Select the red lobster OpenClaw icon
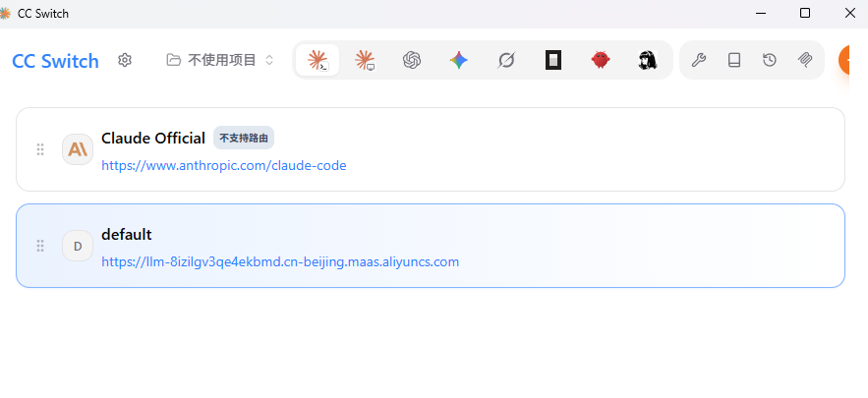This screenshot has width=868, height=398. (600, 59)
